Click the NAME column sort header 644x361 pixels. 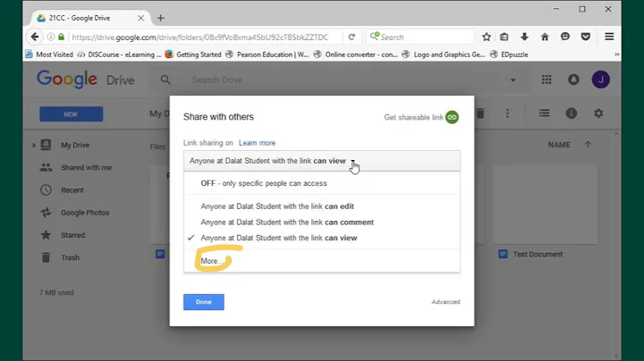(559, 145)
